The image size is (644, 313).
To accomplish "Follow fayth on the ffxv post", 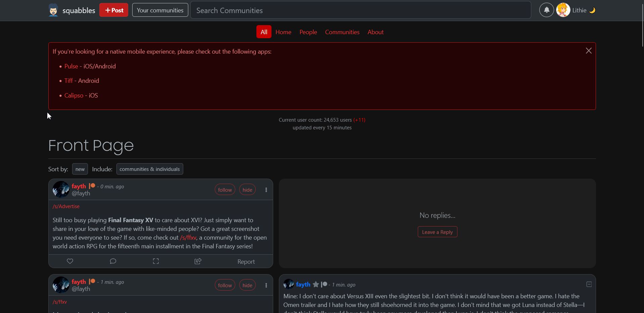I will coord(225,285).
